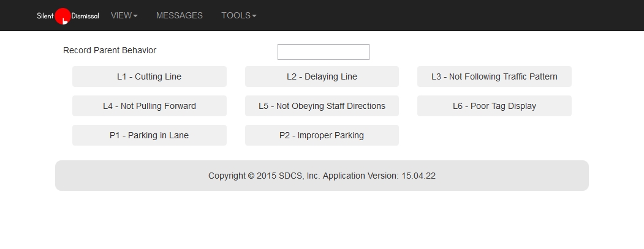Click the copyright SDCS, Inc. footer text

pos(263,176)
